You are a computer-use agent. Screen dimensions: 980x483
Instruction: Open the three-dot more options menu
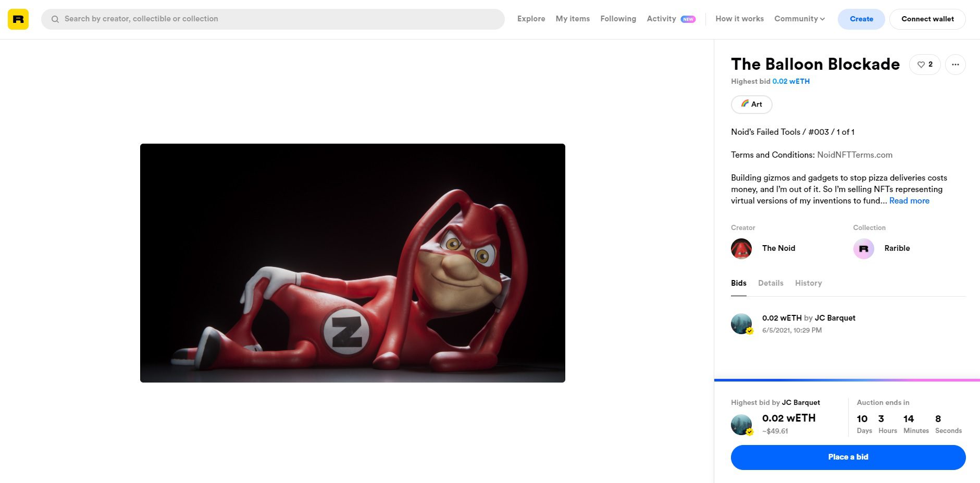coord(955,65)
